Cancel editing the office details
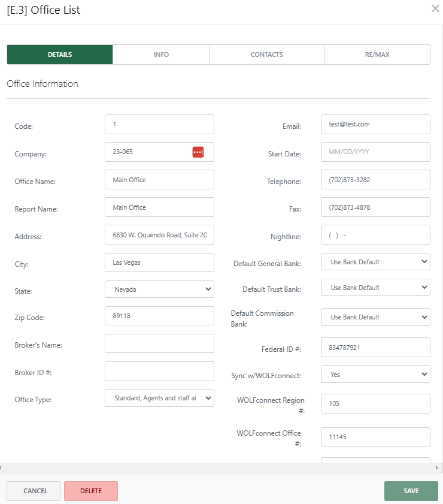This screenshot has height=504, width=443. (33, 491)
